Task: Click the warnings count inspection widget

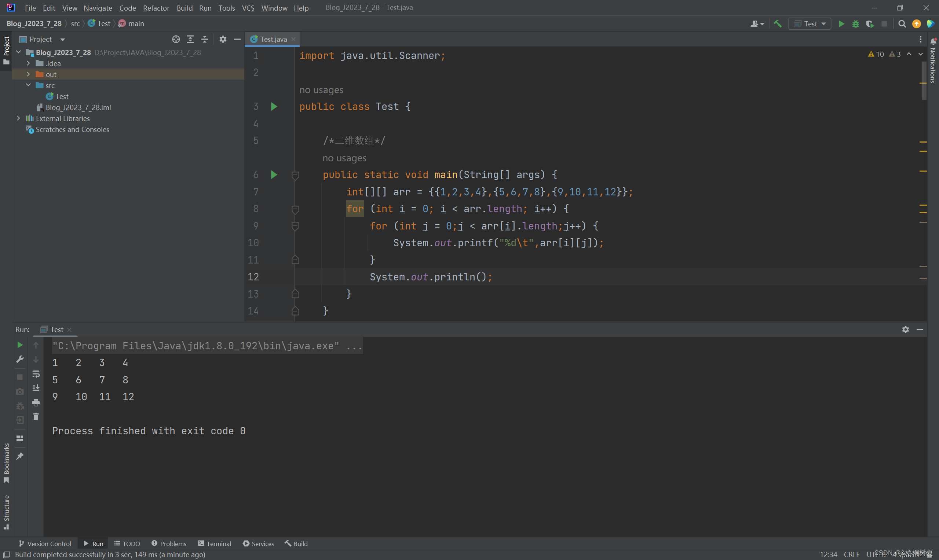Action: coord(884,54)
